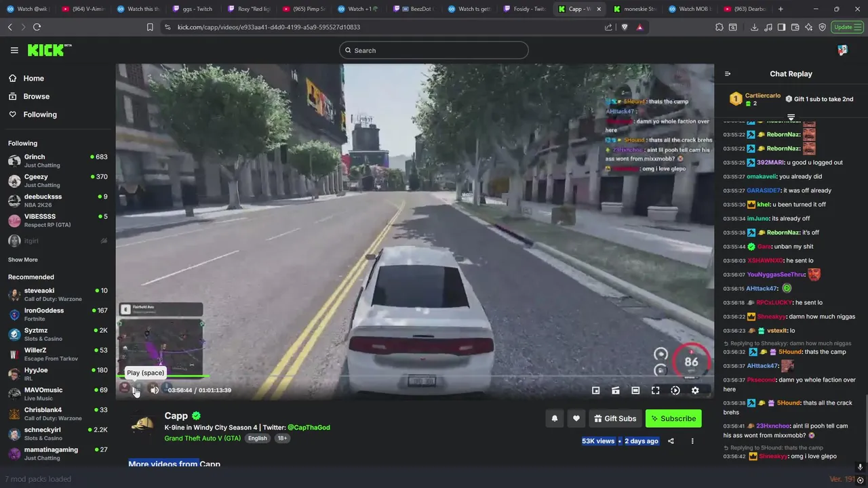The width and height of the screenshot is (868, 488).
Task: Open recommended channel IronGoddess
Action: (x=58, y=314)
